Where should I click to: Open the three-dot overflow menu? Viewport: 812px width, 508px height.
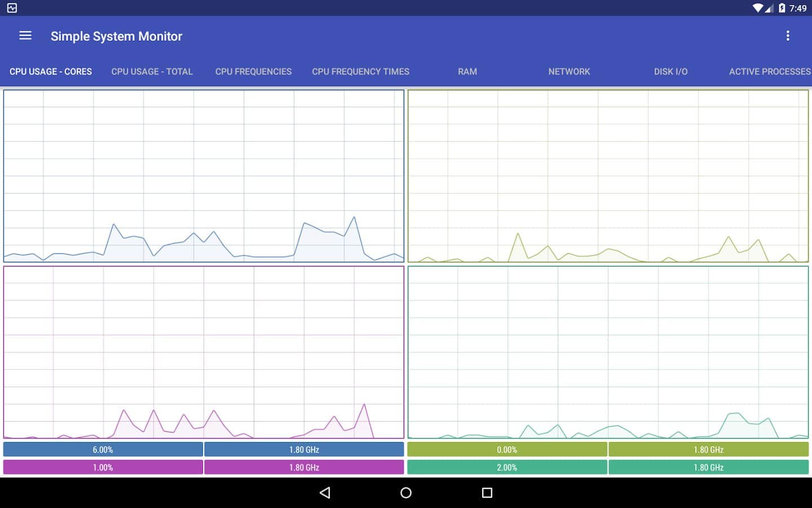coord(788,36)
